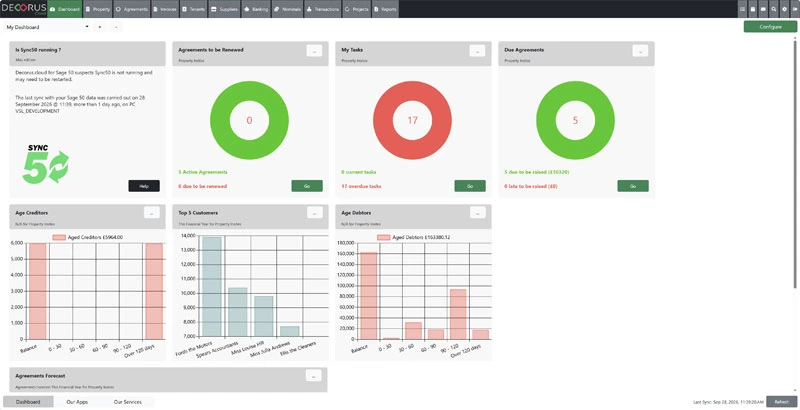
Task: Click the Sync 50 logo image
Action: (46, 164)
